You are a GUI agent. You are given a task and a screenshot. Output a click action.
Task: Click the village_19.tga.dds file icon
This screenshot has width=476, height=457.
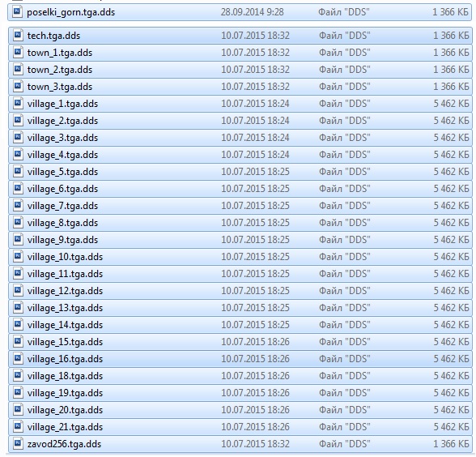point(18,393)
